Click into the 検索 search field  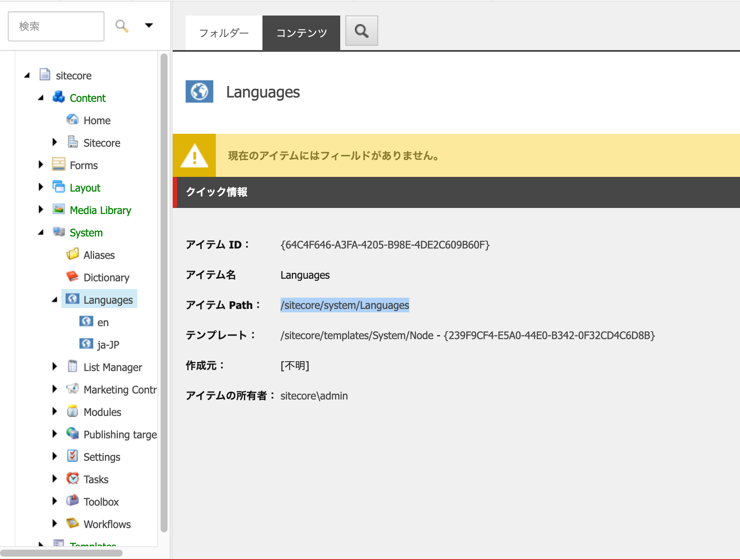[x=56, y=26]
